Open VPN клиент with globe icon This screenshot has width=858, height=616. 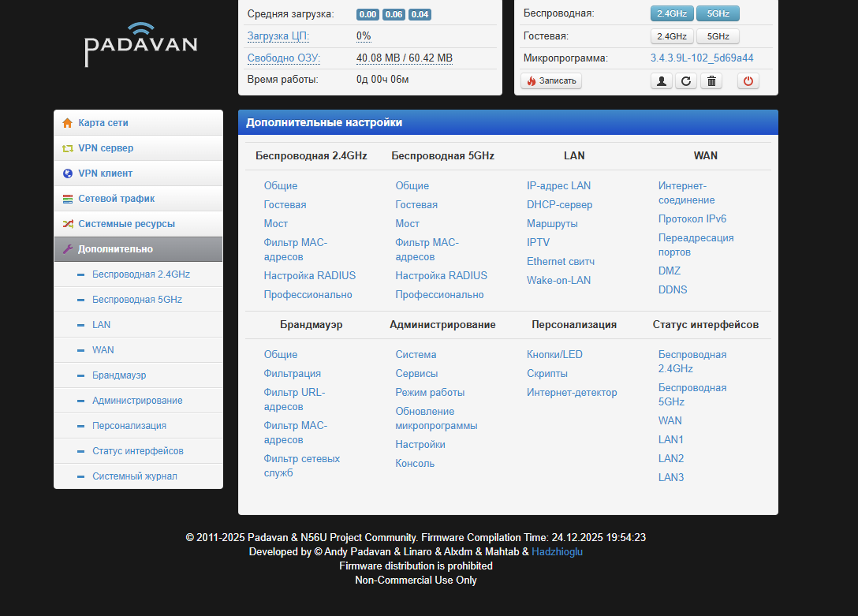(x=105, y=174)
